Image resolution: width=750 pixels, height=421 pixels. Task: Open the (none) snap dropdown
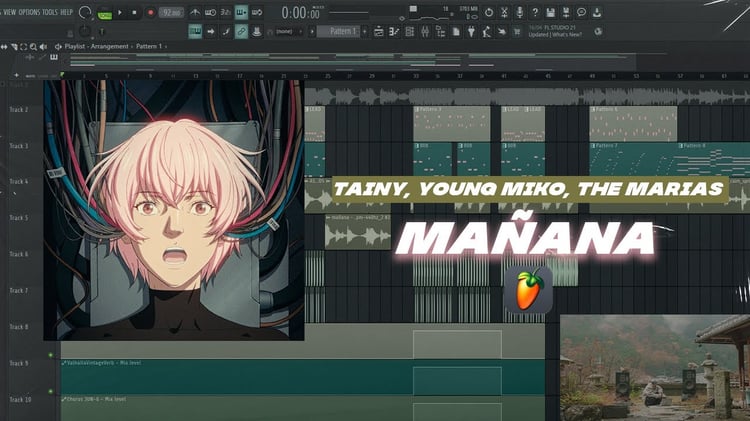point(287,32)
